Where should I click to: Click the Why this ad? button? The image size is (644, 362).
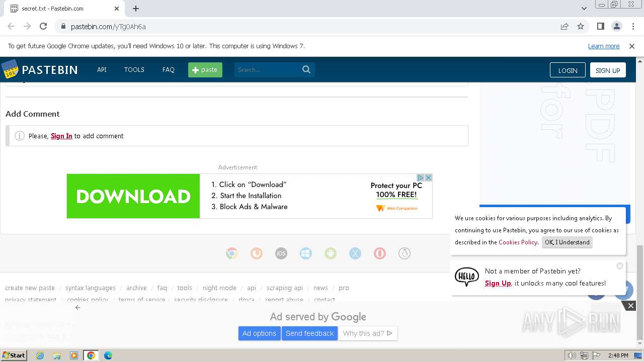(x=368, y=333)
